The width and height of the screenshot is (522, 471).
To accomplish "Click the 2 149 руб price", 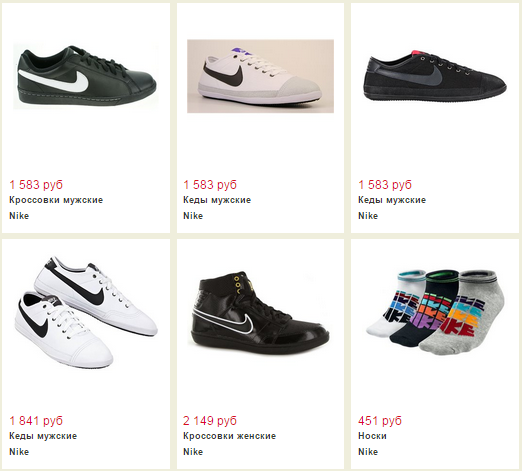I will tap(210, 421).
